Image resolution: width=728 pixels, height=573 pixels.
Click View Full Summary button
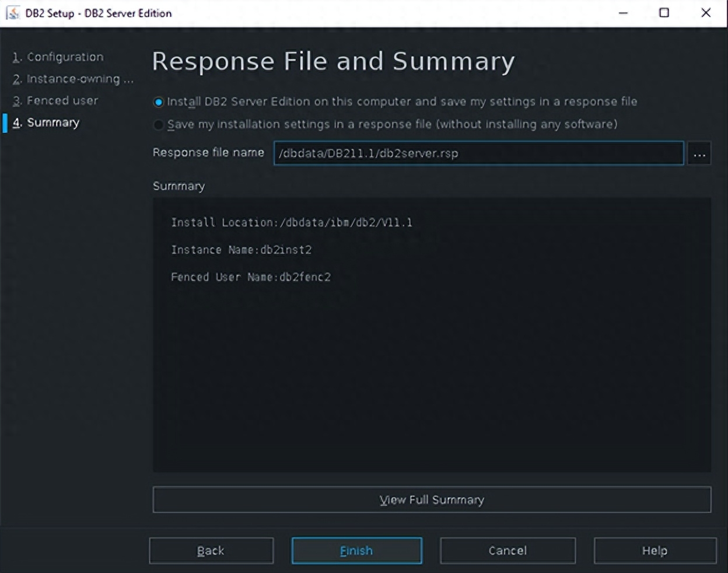(x=432, y=500)
